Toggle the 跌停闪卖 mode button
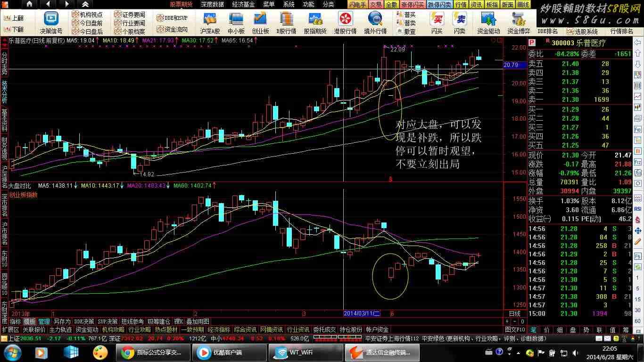644x362 pixels. tap(439, 4)
